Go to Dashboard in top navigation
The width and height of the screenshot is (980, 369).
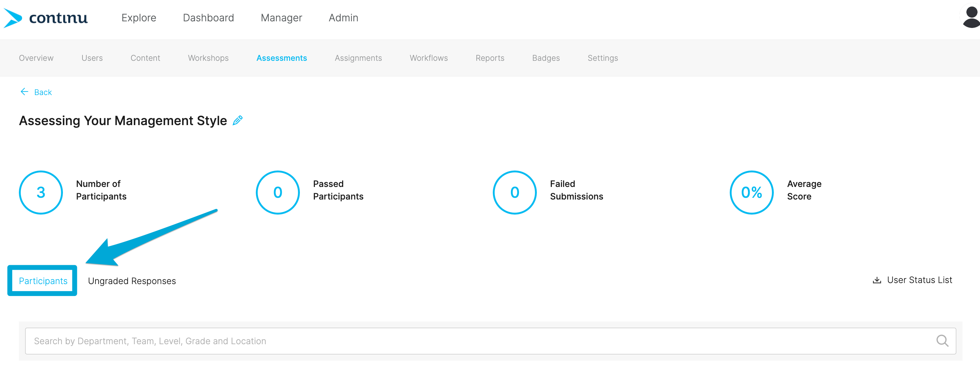coord(209,18)
